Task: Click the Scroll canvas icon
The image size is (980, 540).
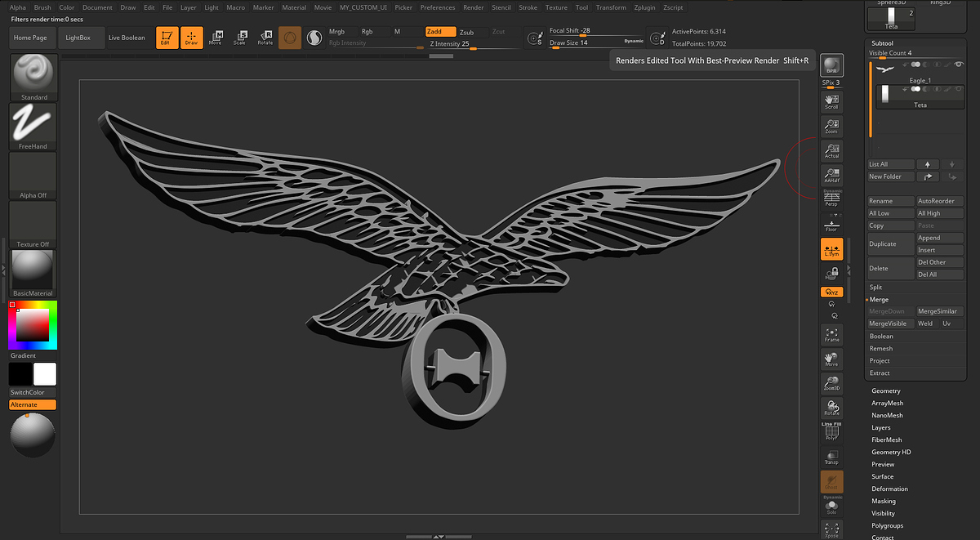Action: coord(831,101)
